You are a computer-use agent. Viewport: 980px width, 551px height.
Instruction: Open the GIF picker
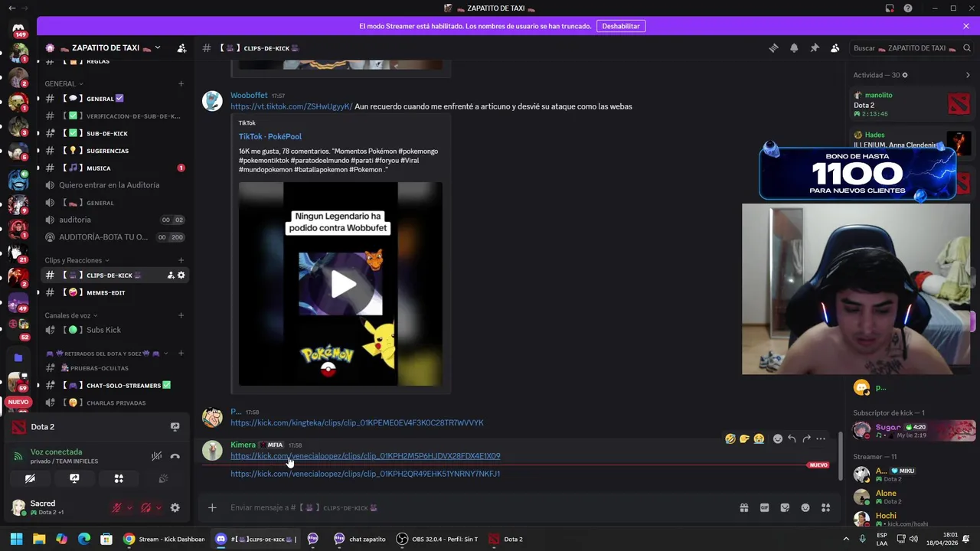pos(764,507)
